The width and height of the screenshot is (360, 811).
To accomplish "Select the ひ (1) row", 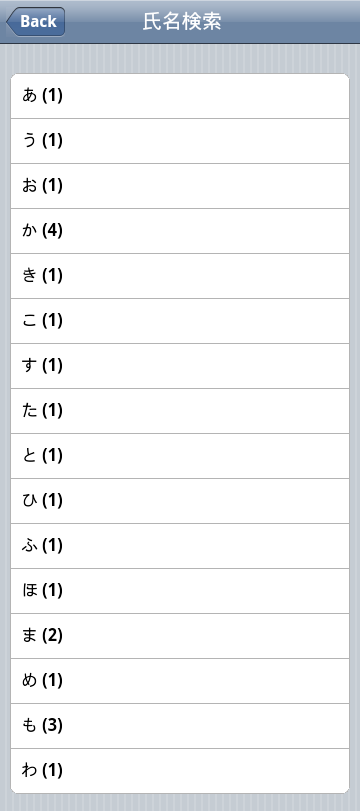I will [x=180, y=501].
